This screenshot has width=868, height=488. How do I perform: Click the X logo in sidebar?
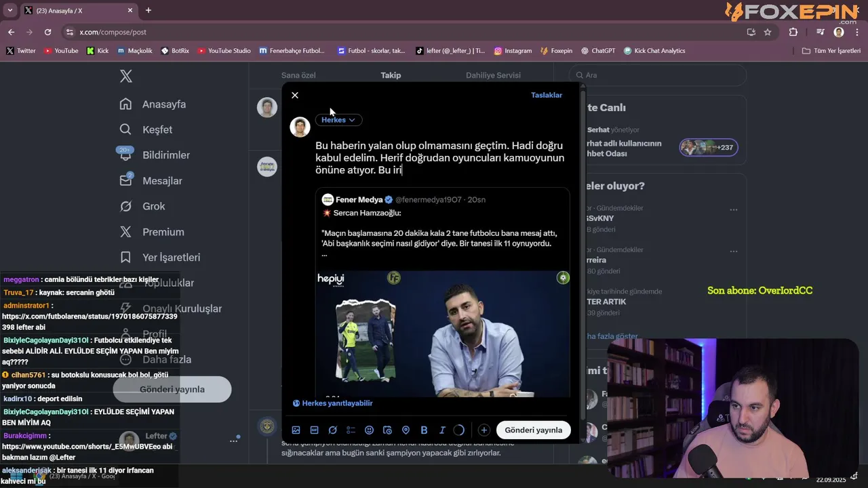click(x=126, y=76)
